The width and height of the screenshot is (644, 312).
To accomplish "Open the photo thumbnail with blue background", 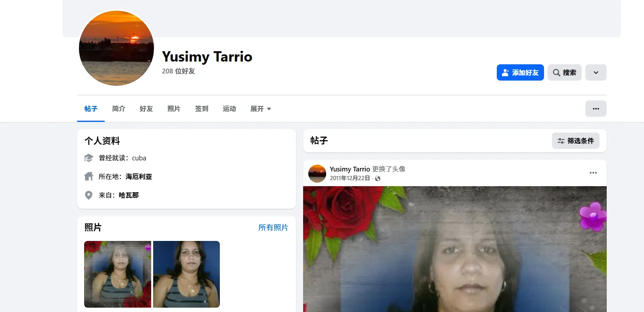I will coord(186,274).
